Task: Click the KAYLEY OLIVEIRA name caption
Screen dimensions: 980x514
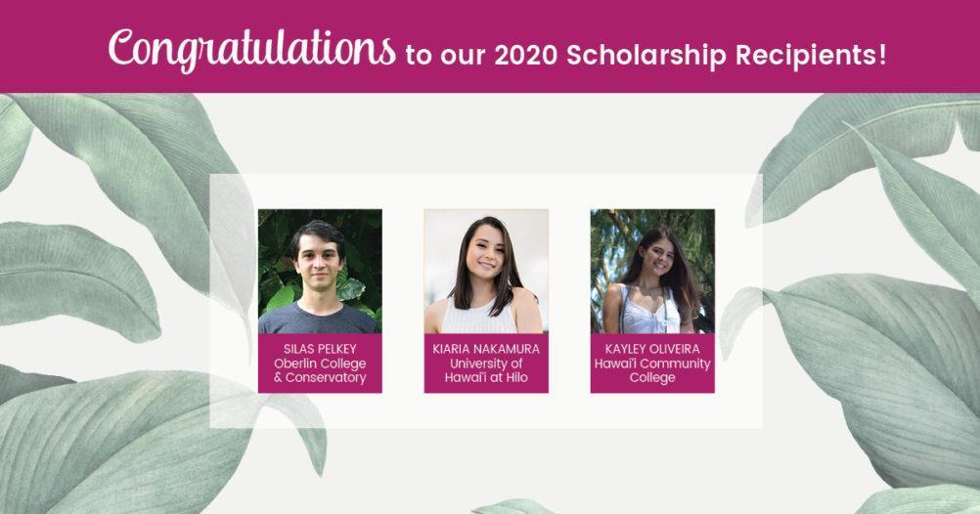Action: [652, 349]
